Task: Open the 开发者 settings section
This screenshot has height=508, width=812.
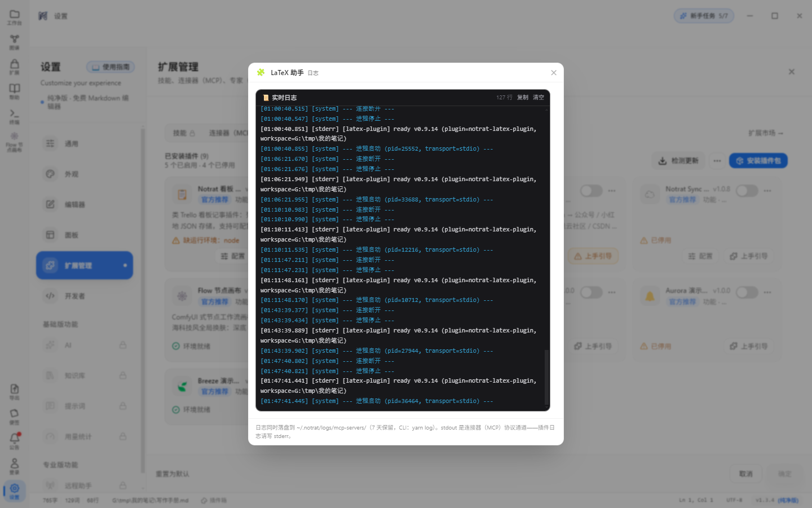Action: 85,296
